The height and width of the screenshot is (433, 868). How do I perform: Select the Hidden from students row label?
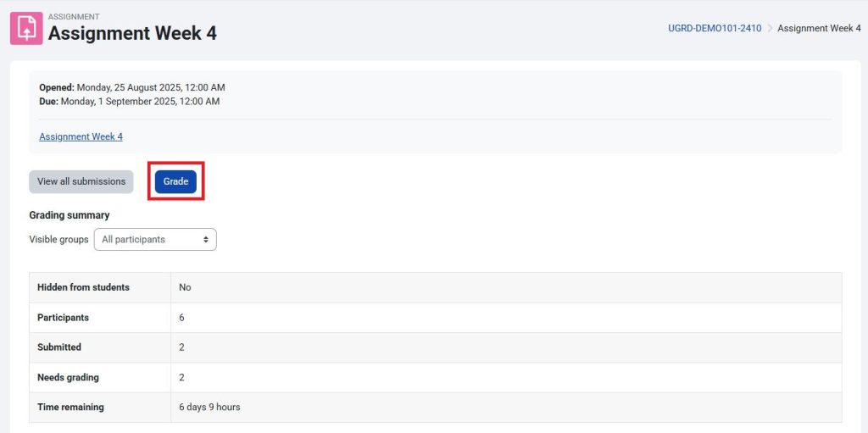[83, 287]
